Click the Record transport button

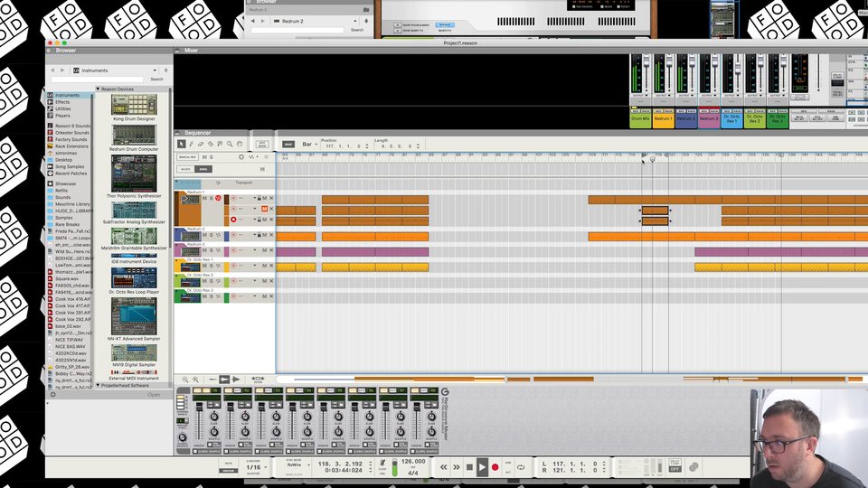495,467
